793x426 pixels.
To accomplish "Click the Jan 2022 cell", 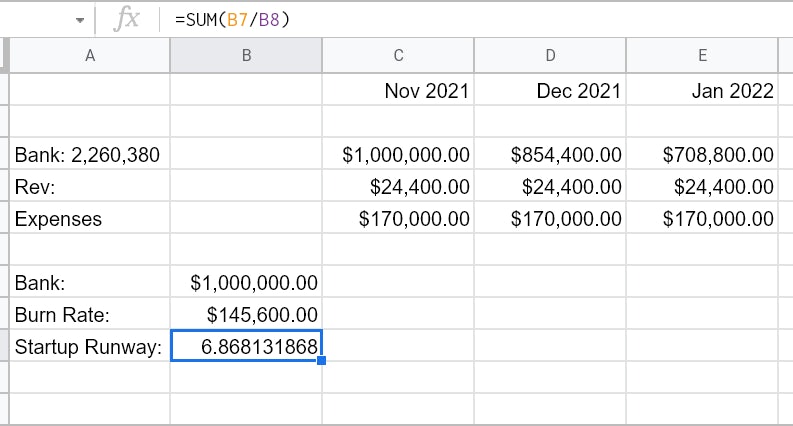I will [x=704, y=91].
